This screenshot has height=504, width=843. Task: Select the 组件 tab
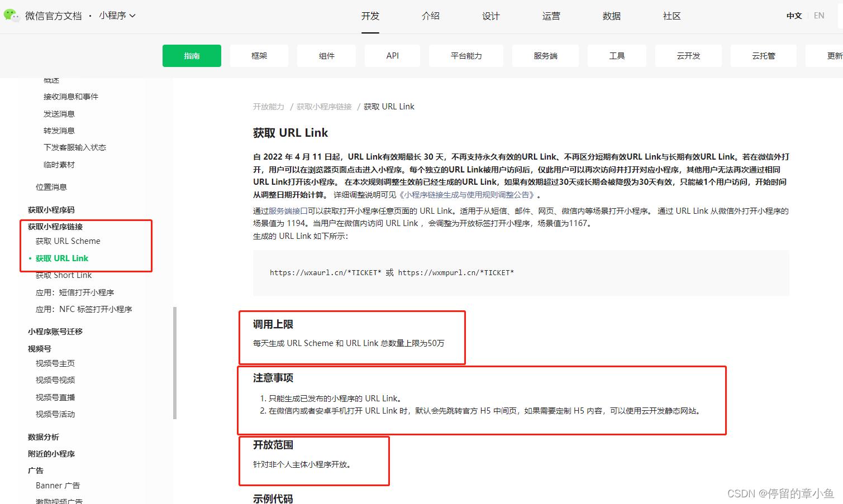327,56
